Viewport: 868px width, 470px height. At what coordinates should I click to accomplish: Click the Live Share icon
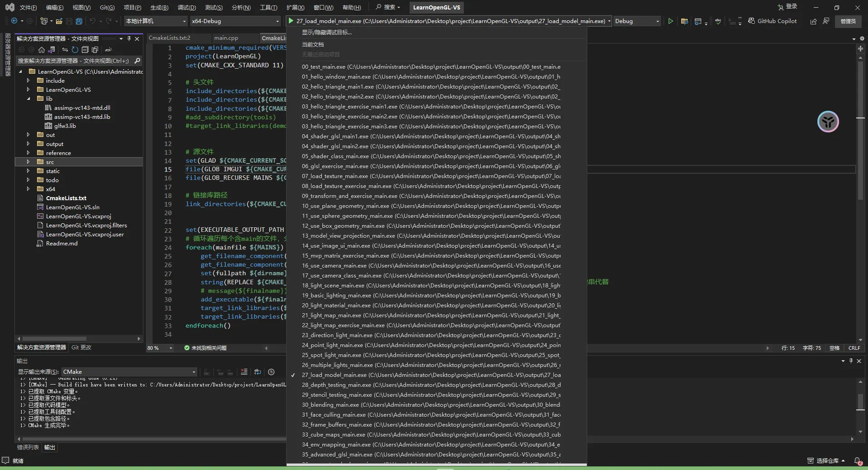point(813,21)
